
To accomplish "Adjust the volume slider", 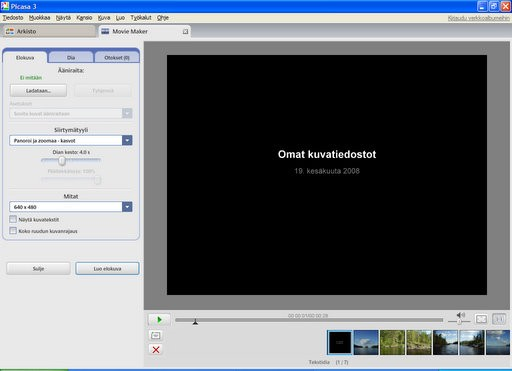I will [459, 321].
